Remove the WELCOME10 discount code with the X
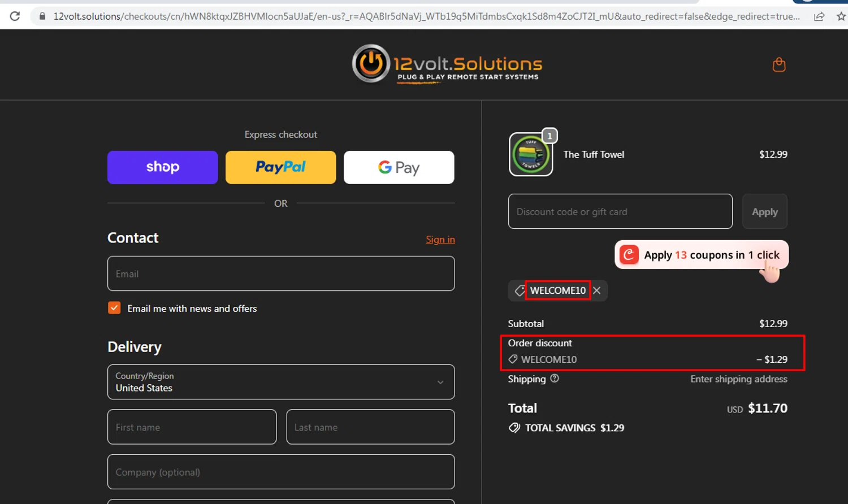The image size is (848, 504). [597, 290]
